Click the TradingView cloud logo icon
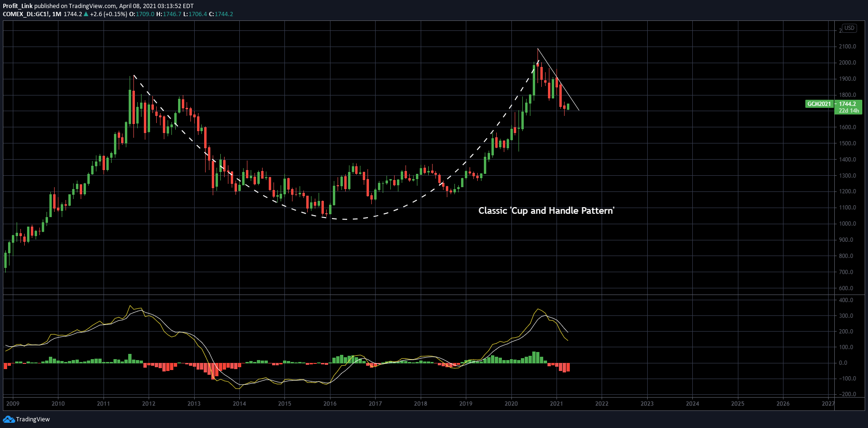The image size is (868, 428). tap(9, 419)
